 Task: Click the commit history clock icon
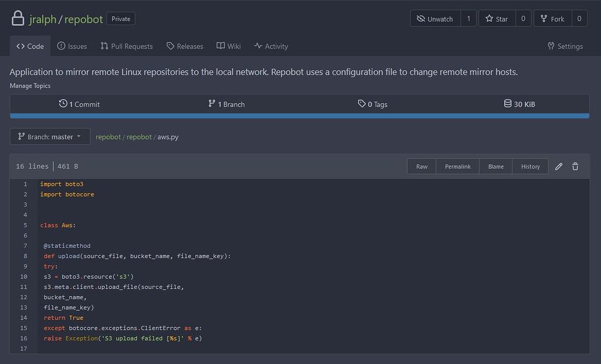[x=63, y=104]
